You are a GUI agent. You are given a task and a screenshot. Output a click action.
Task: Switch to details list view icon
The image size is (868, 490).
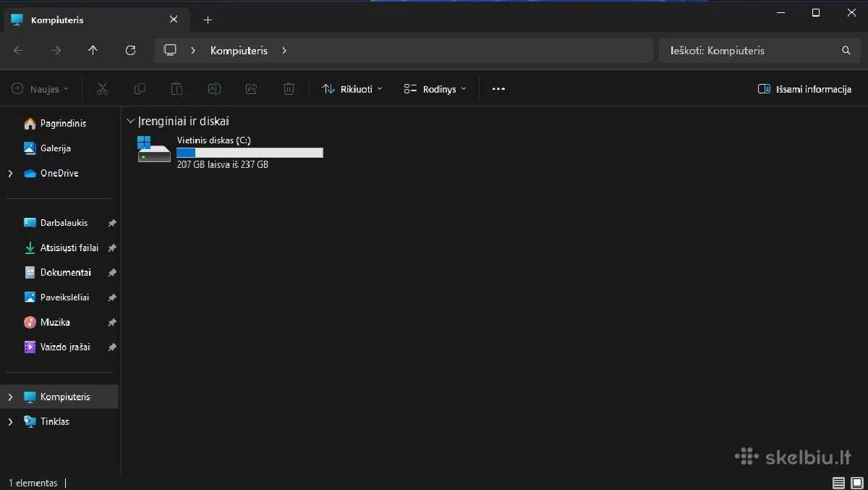tap(838, 483)
